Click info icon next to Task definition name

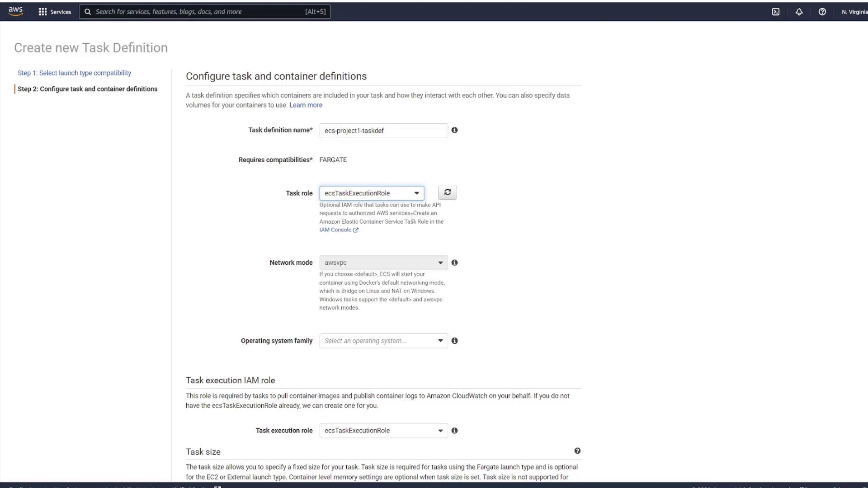point(455,130)
